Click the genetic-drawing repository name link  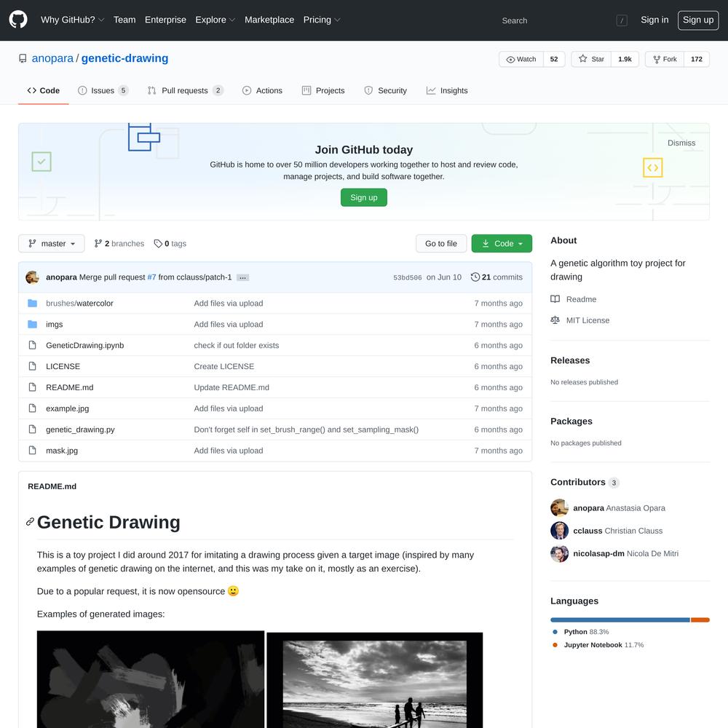[125, 58]
